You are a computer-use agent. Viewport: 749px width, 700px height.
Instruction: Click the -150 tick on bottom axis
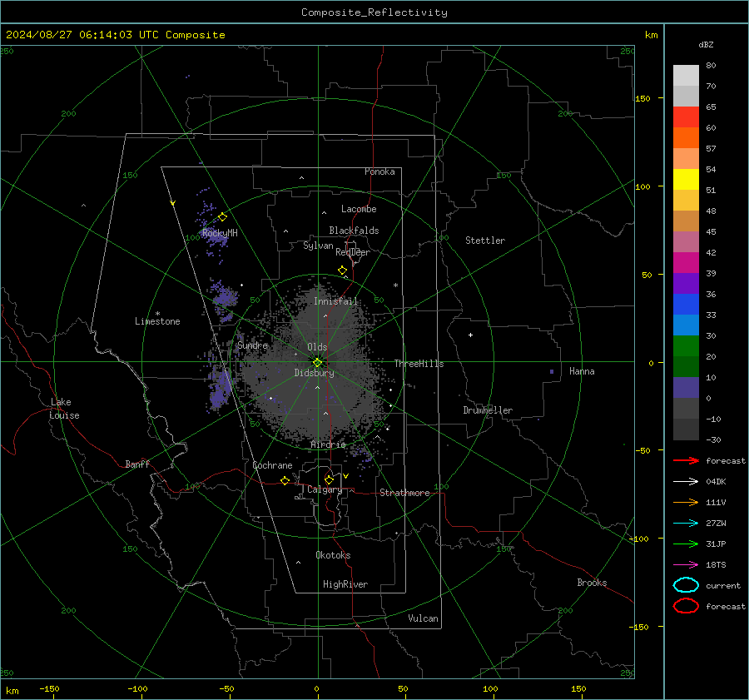coord(49,689)
